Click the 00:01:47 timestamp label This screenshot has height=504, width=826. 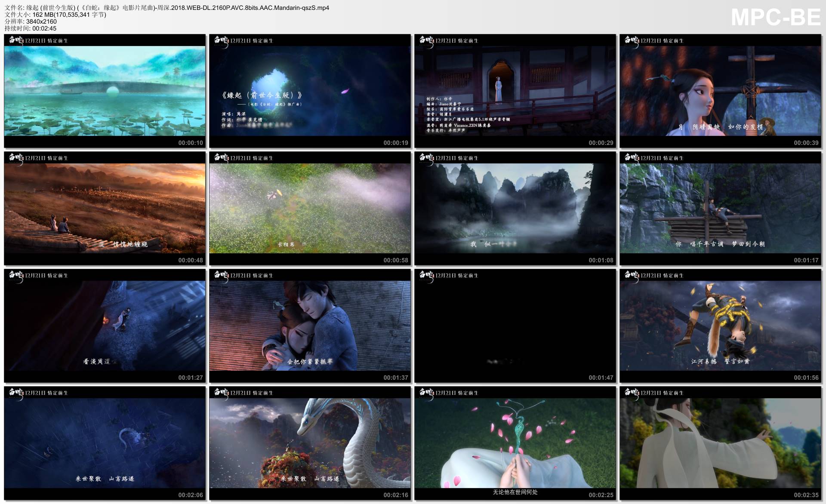tap(601, 378)
